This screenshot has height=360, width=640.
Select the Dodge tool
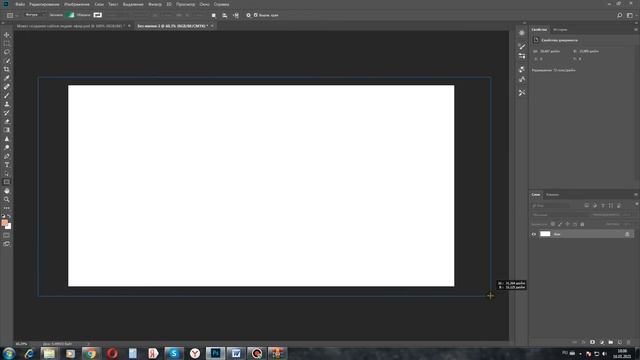click(7, 147)
